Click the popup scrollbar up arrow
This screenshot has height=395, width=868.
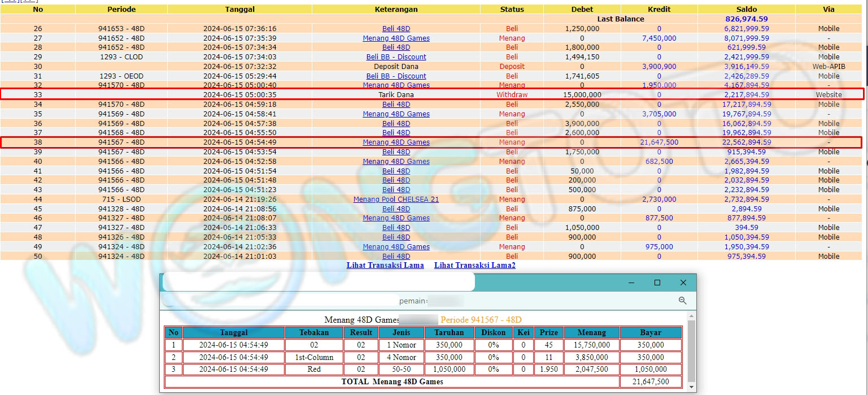click(x=691, y=316)
